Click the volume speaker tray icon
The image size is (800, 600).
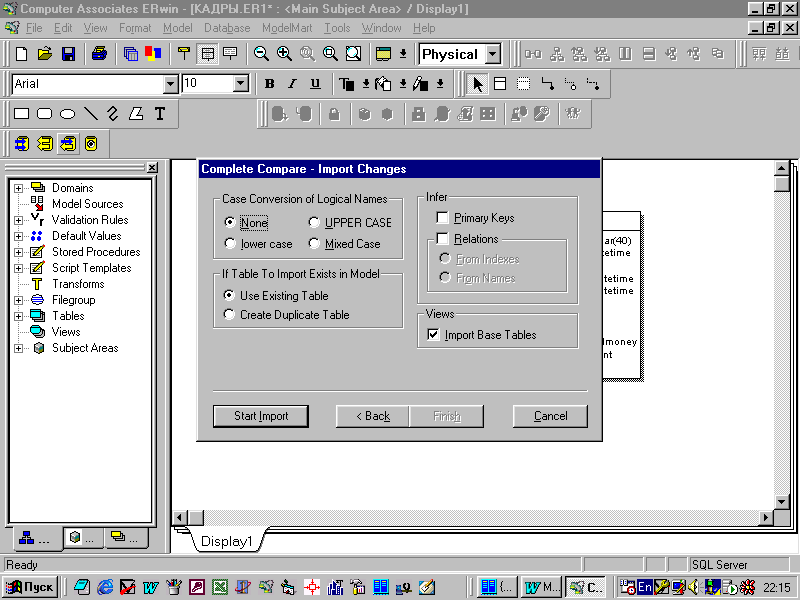[693, 587]
